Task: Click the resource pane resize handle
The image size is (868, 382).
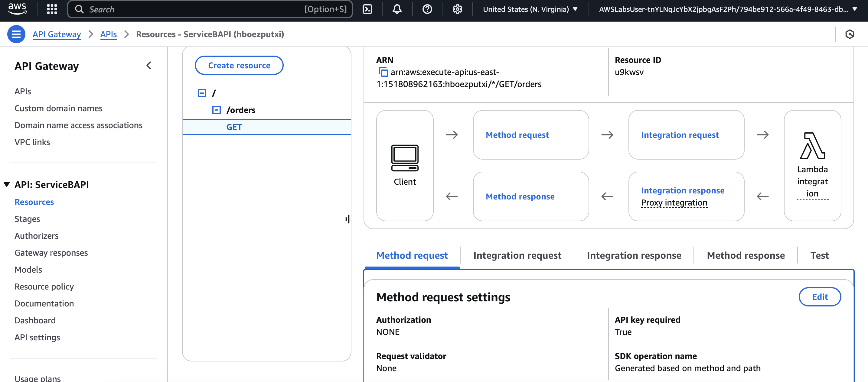Action: point(348,219)
